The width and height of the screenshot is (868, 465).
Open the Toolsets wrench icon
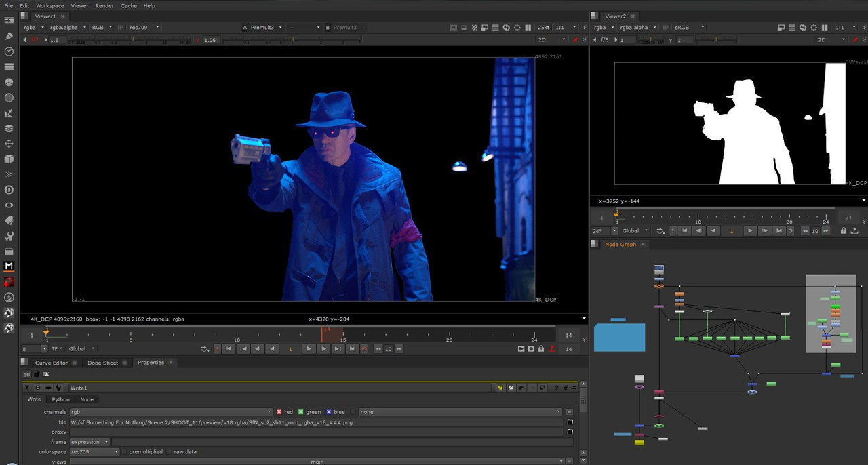9,236
